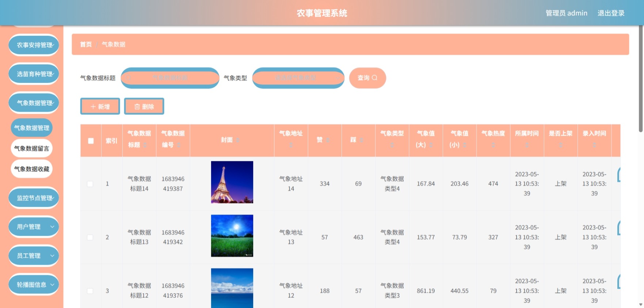Viewport: 644px width, 308px height.
Task: Open Eiffel Tower cover thumbnail in row 1
Action: coord(232,182)
